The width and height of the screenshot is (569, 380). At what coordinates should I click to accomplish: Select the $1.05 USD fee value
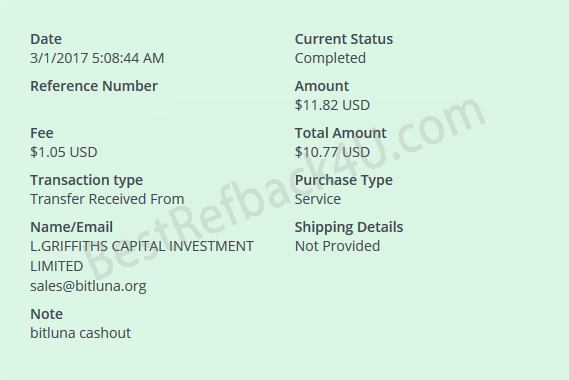coord(64,152)
